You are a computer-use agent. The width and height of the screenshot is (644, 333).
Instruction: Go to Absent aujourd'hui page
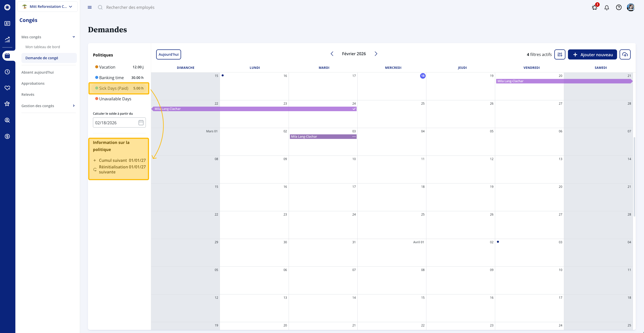pos(38,72)
